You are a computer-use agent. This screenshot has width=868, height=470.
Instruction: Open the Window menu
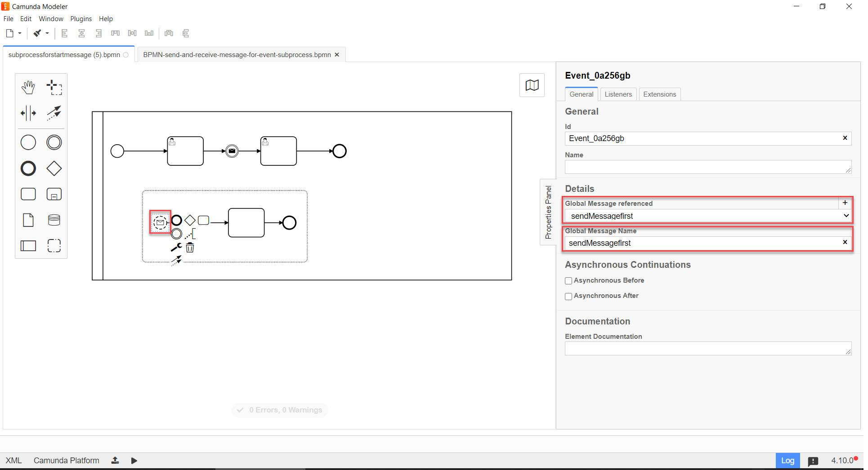click(51, 19)
